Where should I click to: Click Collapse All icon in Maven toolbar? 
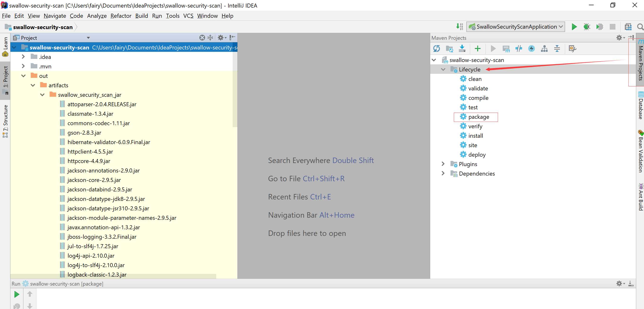coord(557,49)
